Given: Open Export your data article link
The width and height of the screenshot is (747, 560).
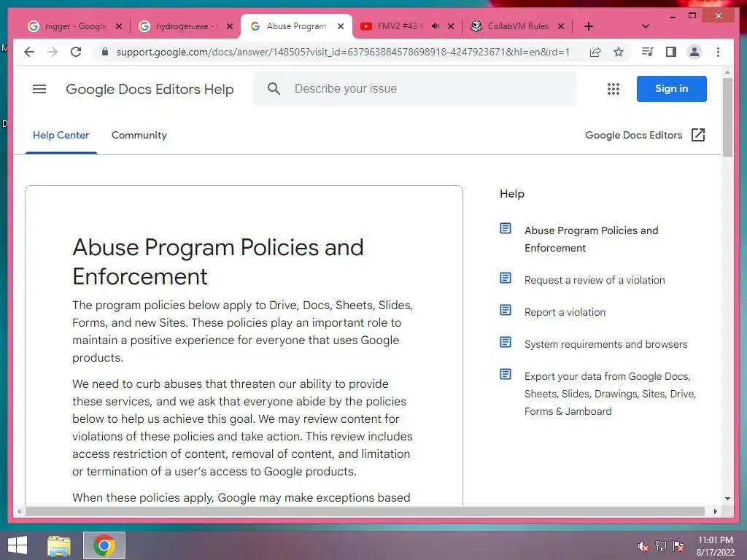Looking at the screenshot, I should pos(610,394).
